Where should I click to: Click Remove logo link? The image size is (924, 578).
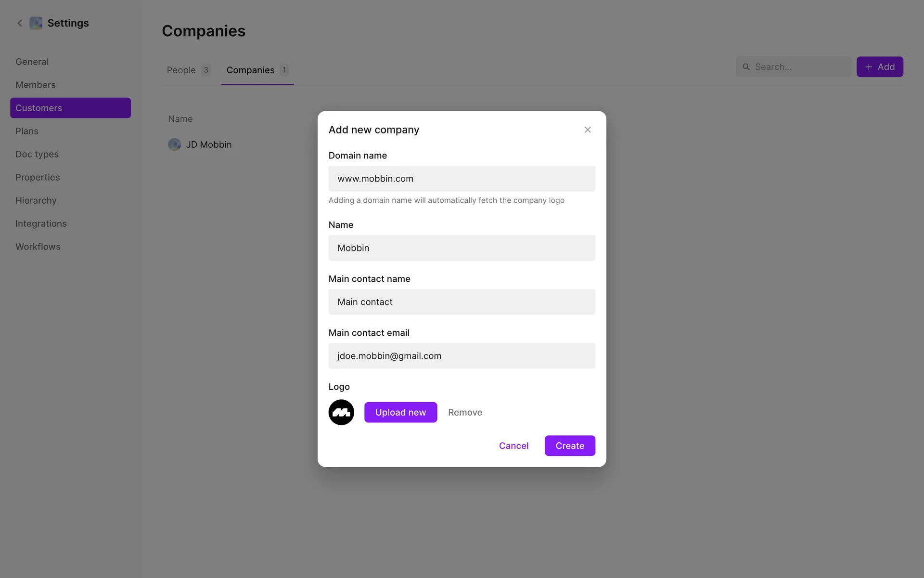(465, 412)
